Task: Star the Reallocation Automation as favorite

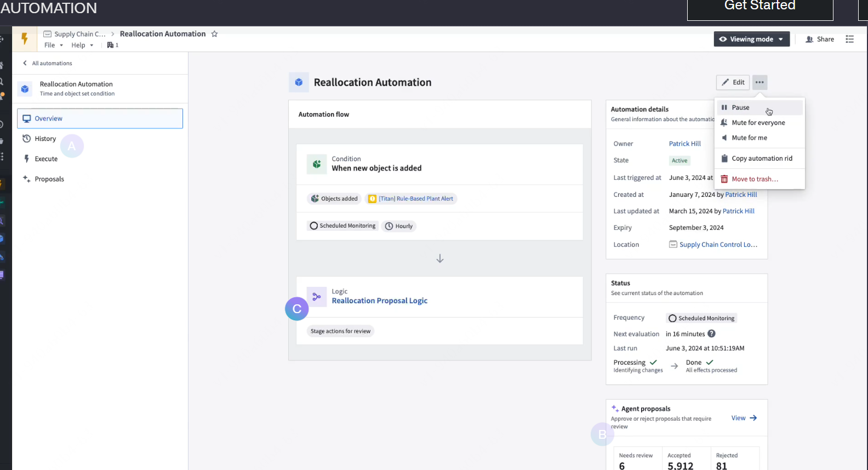Action: [x=214, y=34]
